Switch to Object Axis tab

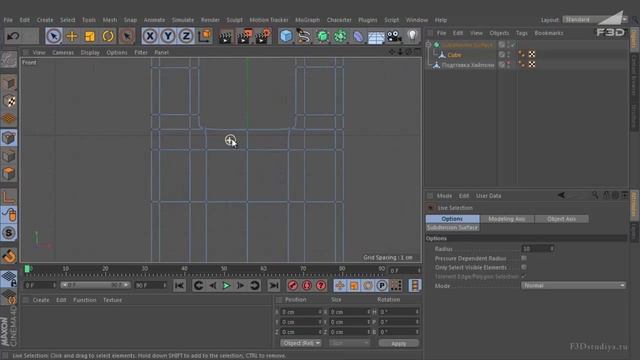(x=561, y=219)
